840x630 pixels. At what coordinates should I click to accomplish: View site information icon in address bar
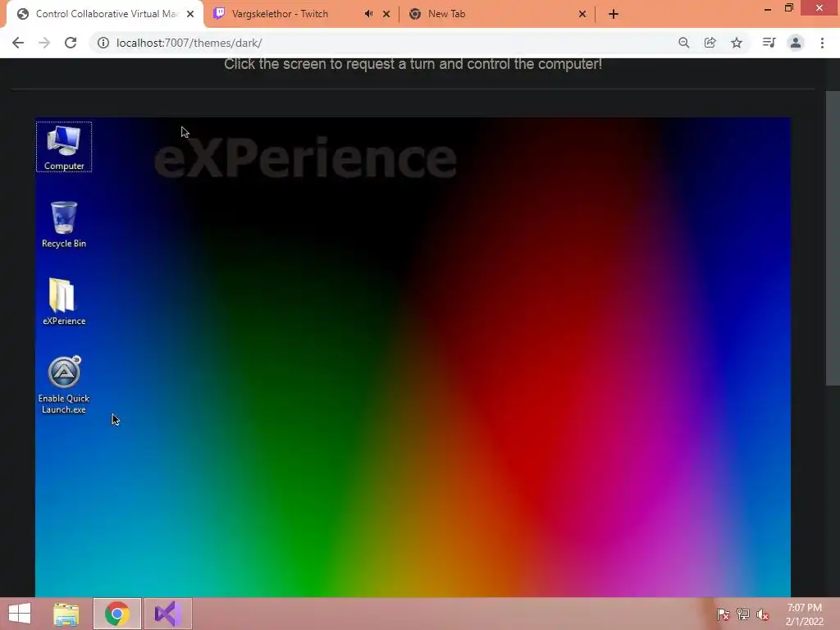point(103,43)
